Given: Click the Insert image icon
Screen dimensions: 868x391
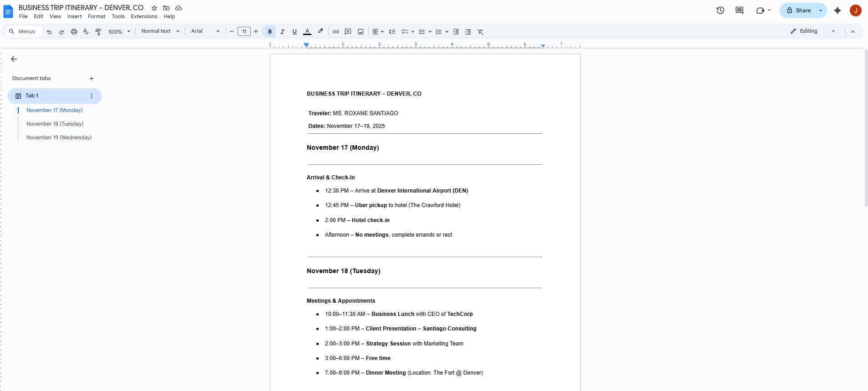Looking at the screenshot, I should coord(360,32).
